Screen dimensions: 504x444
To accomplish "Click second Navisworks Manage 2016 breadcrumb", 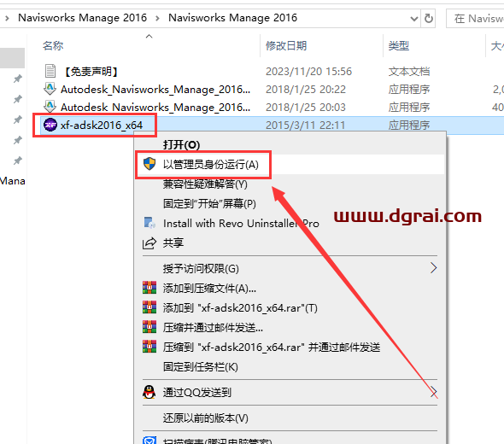I will pos(232,18).
